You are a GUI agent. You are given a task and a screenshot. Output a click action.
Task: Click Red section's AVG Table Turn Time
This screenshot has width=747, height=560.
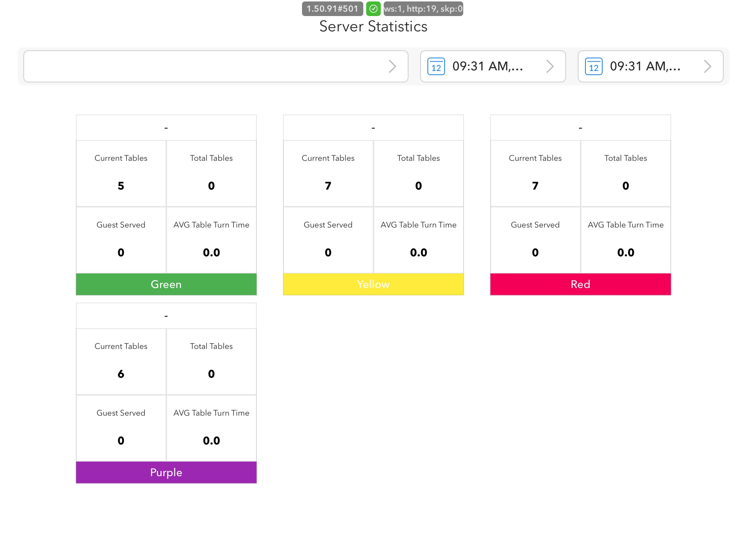[626, 240]
